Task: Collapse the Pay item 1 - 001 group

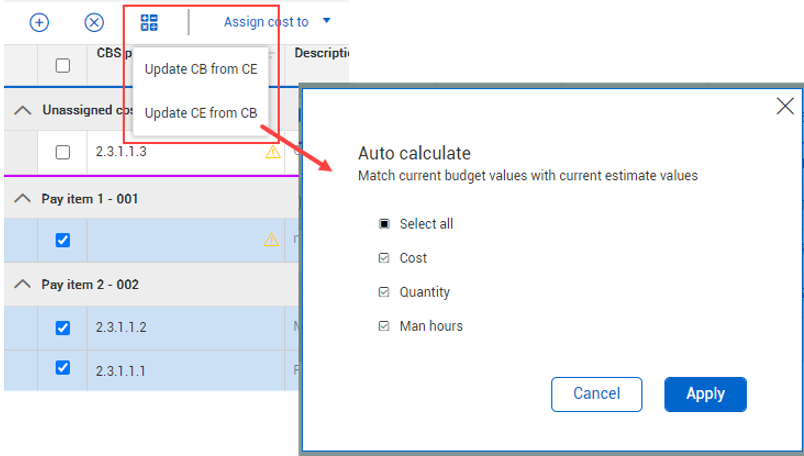Action: [22, 198]
